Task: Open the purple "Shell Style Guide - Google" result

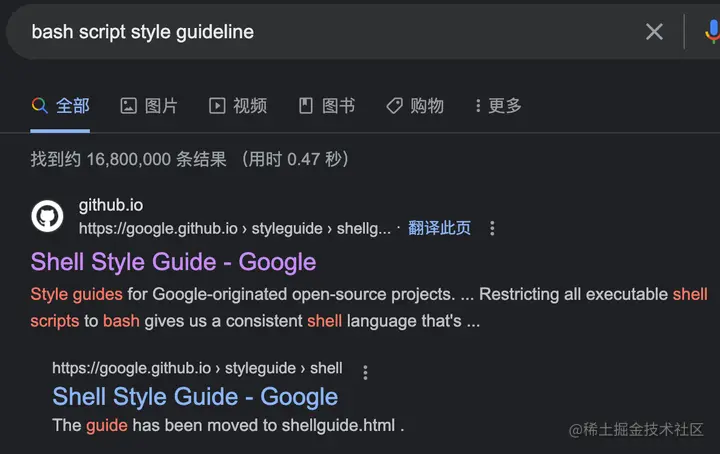Action: (173, 263)
